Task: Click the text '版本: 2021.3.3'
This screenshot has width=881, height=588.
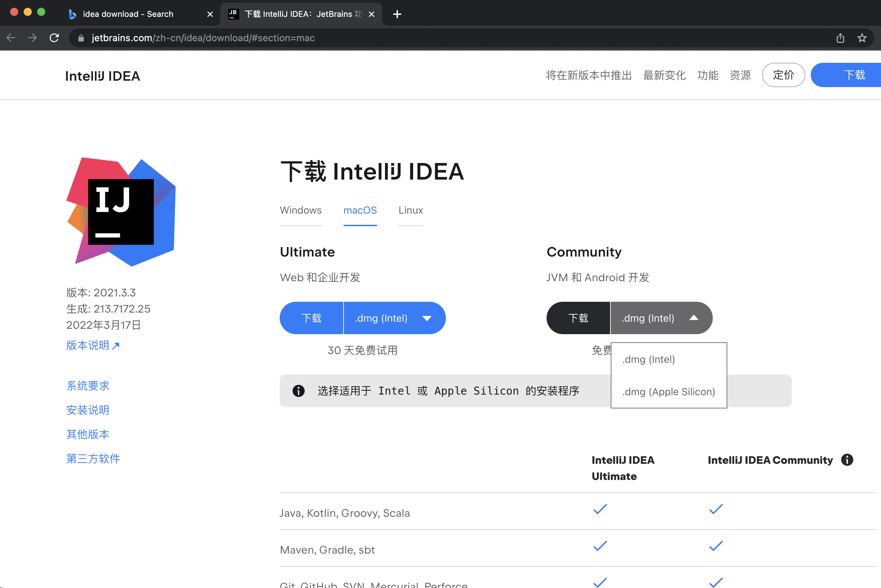Action: coord(101,293)
